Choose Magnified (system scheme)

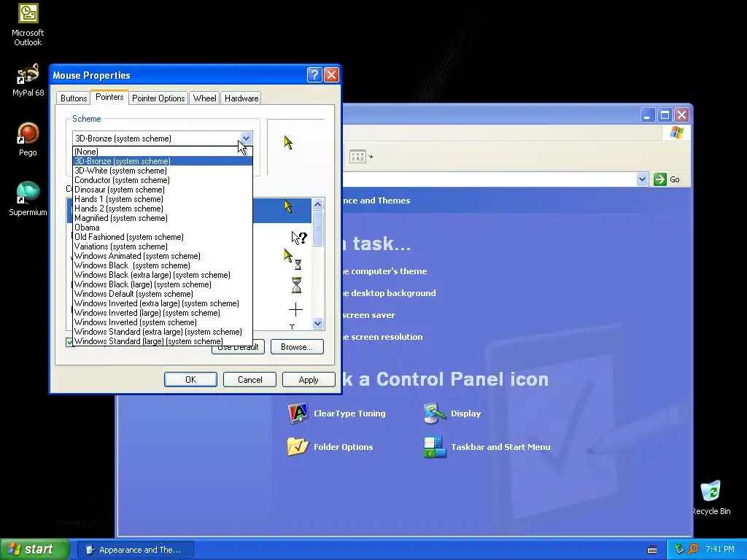click(163, 218)
